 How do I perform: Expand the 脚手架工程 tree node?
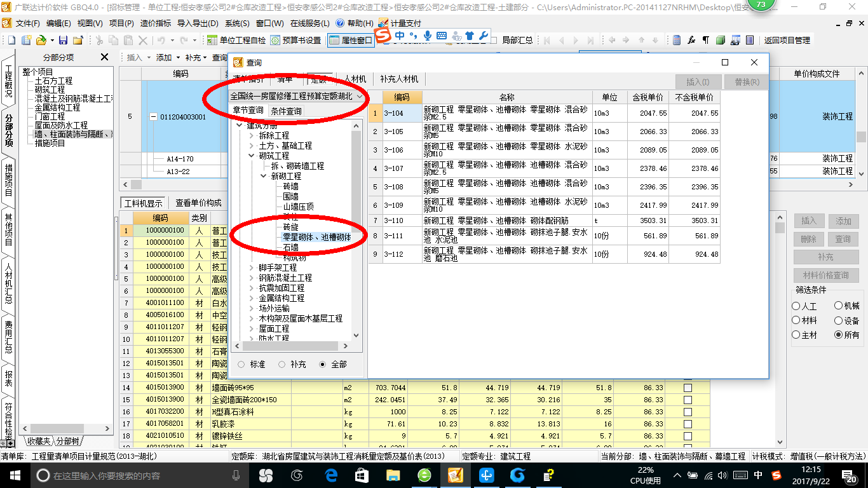point(252,268)
